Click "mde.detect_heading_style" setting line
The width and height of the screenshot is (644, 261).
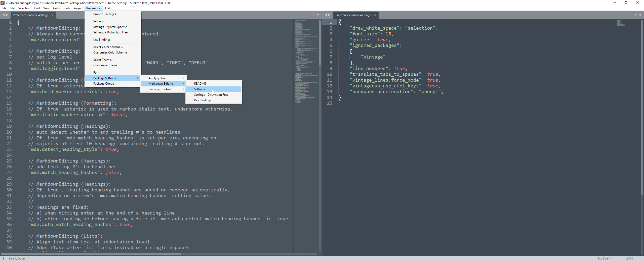pos(73,149)
